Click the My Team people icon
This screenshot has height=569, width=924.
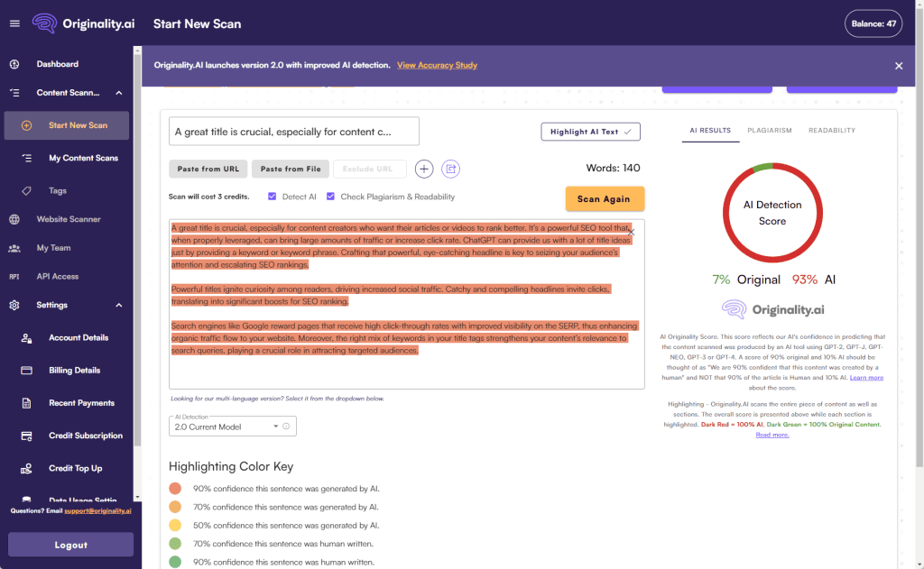14,248
